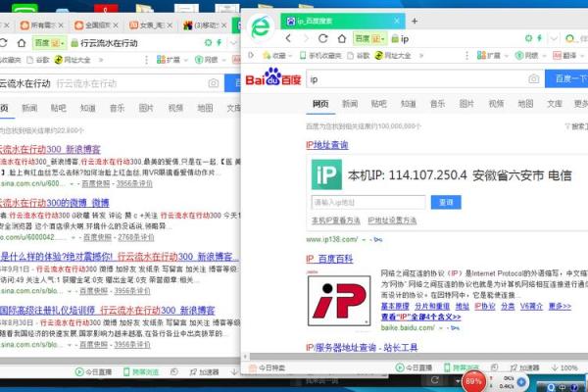Select 地图 tab in right Baidu window
The height and width of the screenshot is (392, 588).
point(525,104)
